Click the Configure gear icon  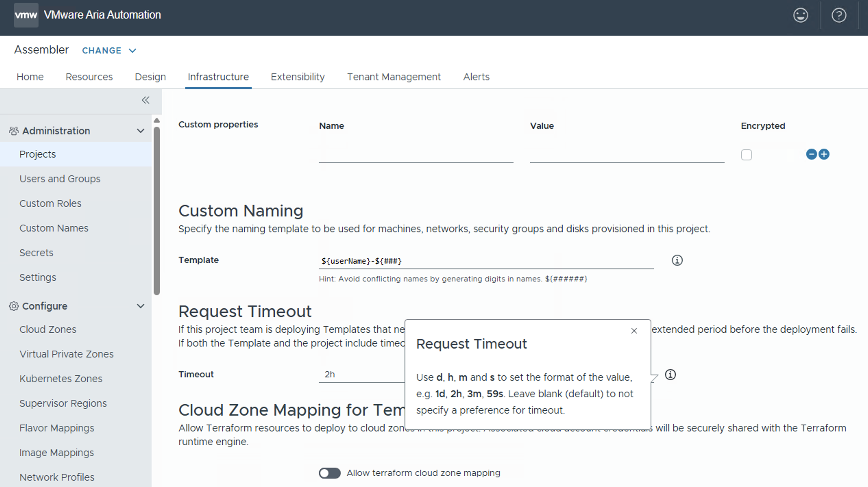(x=14, y=306)
